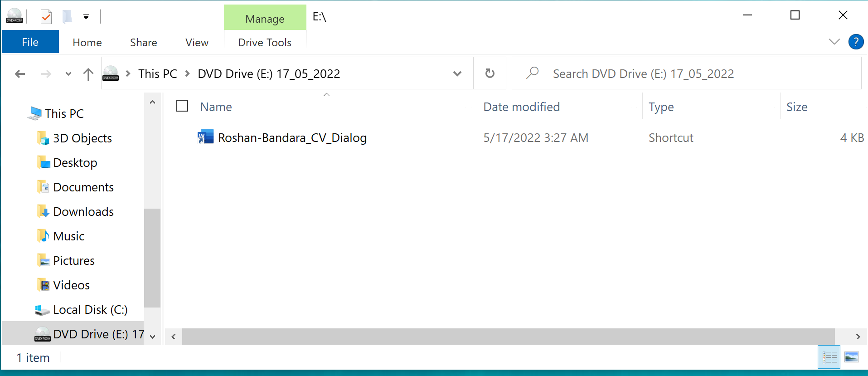Click the New folder quick access icon
Image resolution: width=868 pixels, height=376 pixels.
click(x=67, y=17)
